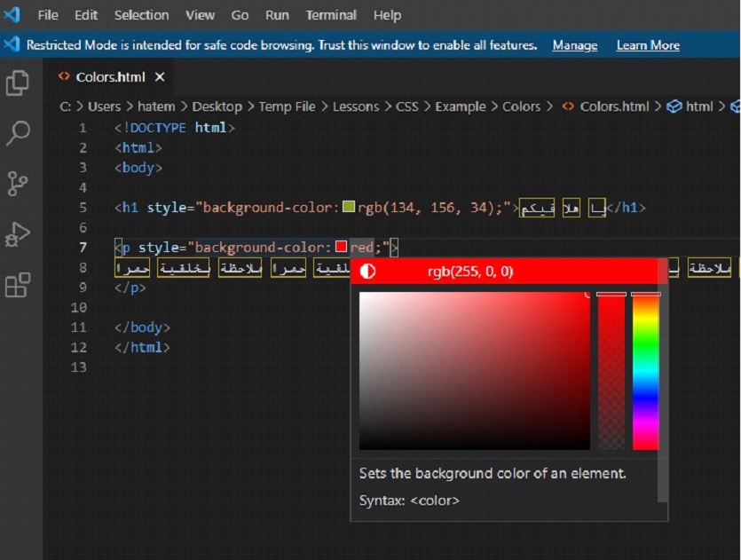Open the Edit menu
The width and height of the screenshot is (741, 560).
pos(86,15)
